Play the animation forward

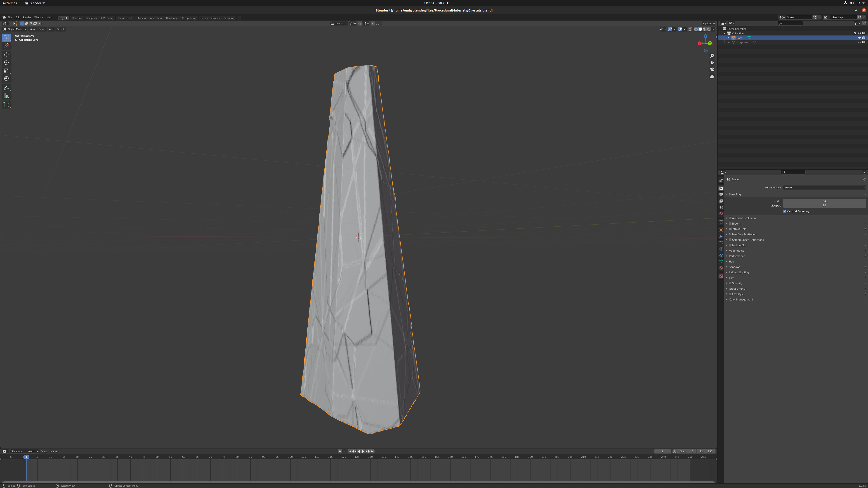pos(363,452)
